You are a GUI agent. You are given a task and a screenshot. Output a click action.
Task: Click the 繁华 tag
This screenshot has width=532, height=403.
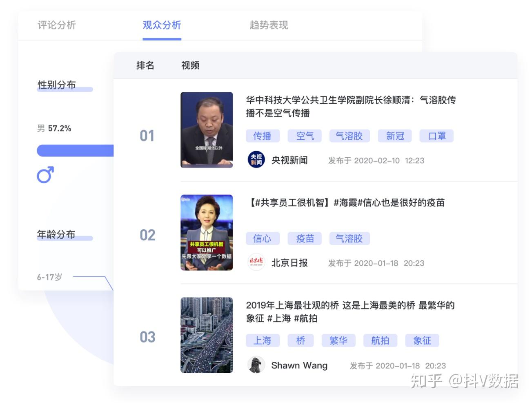[338, 340]
